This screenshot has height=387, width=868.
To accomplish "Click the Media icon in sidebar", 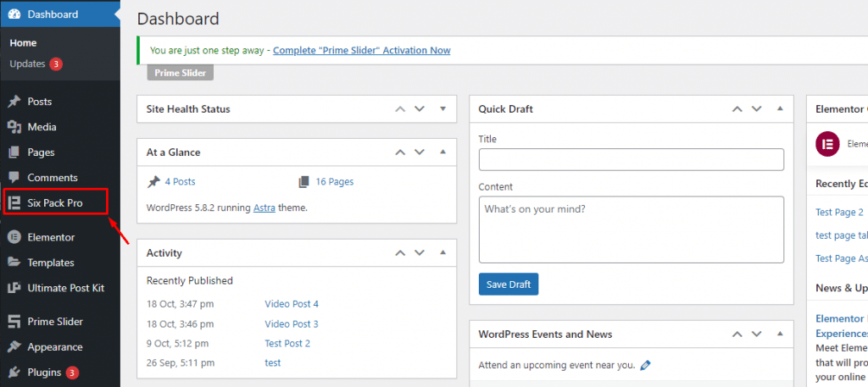I will coord(14,127).
